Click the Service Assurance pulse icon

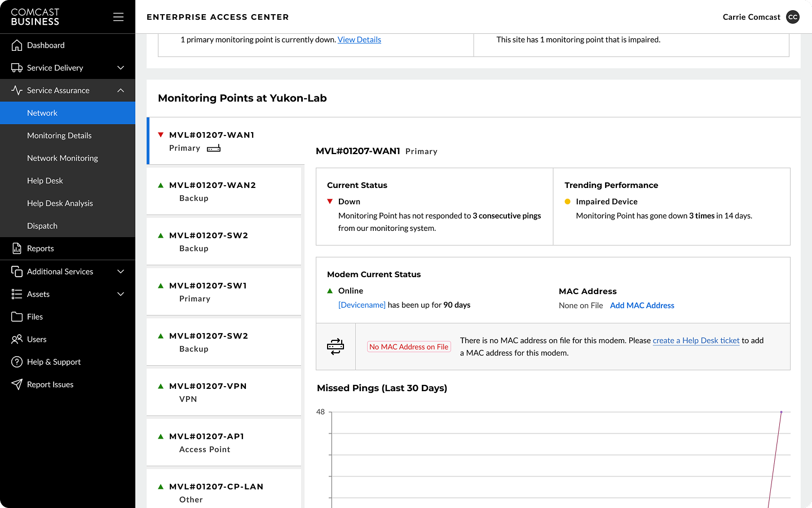click(x=17, y=90)
